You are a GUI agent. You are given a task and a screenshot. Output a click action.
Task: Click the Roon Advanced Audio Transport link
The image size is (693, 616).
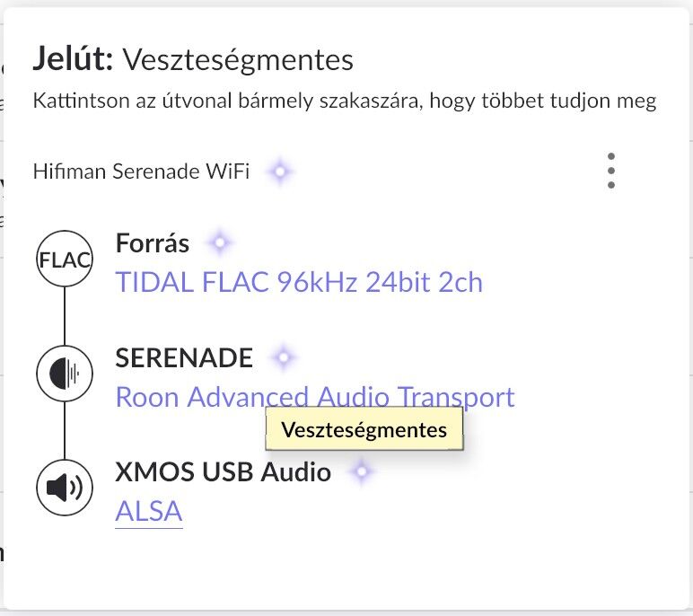pyautogui.click(x=315, y=397)
